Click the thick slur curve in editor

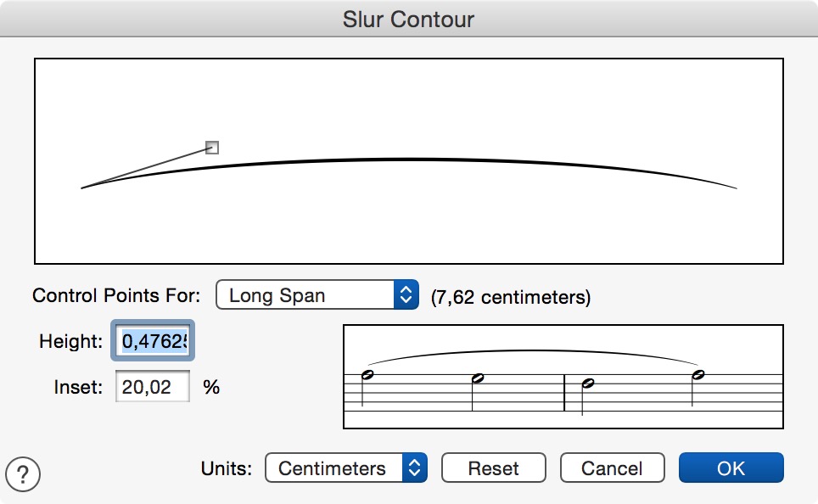click(409, 160)
